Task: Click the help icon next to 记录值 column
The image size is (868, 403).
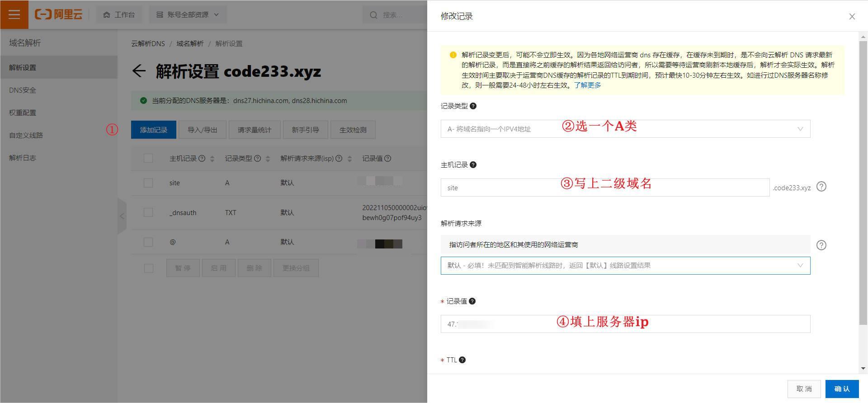Action: (x=387, y=158)
